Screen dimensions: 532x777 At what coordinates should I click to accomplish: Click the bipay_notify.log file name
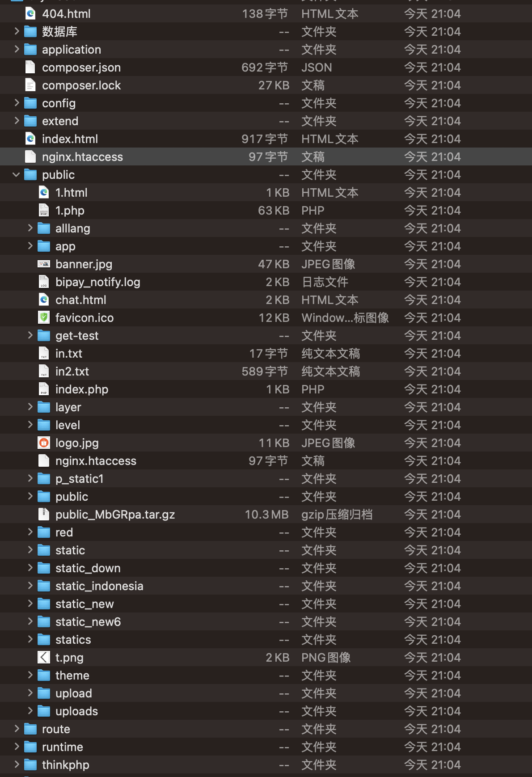click(x=98, y=282)
